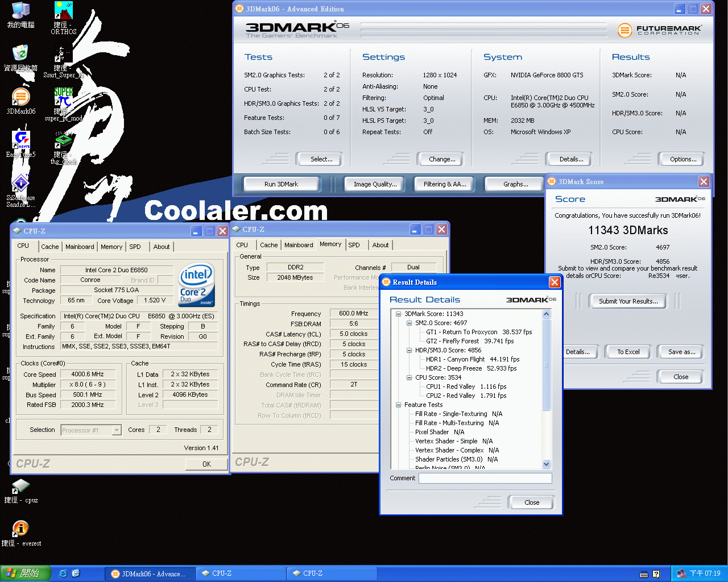Select GT2 - Firefly Forest row
This screenshot has height=582, width=728.
[470, 342]
